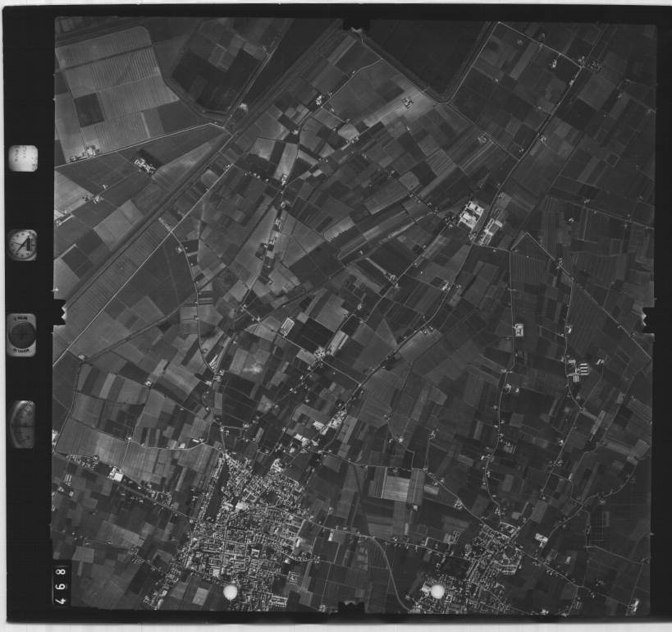
Task: Click the left edge fiducial notch
Action: 57,313
